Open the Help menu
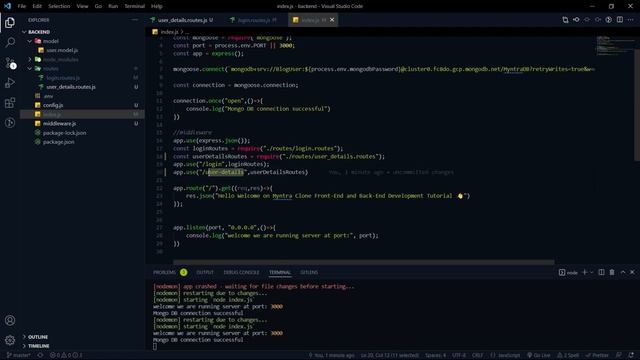Image resolution: width=640 pixels, height=360 pixels. [x=157, y=6]
